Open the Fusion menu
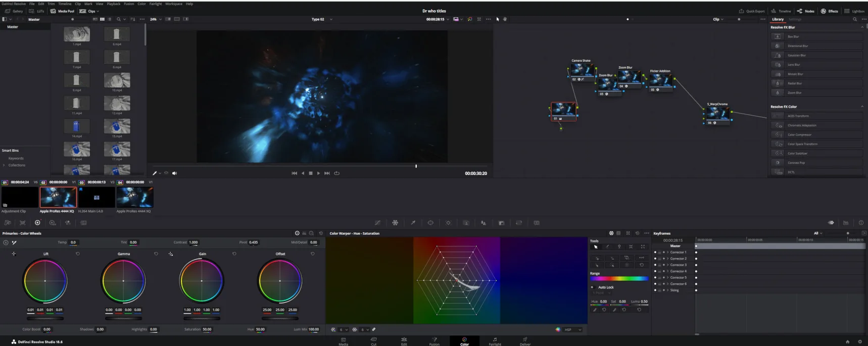 click(x=129, y=4)
